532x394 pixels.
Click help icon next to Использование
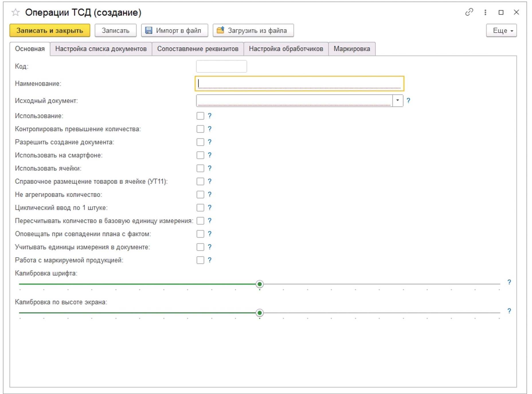click(x=210, y=116)
